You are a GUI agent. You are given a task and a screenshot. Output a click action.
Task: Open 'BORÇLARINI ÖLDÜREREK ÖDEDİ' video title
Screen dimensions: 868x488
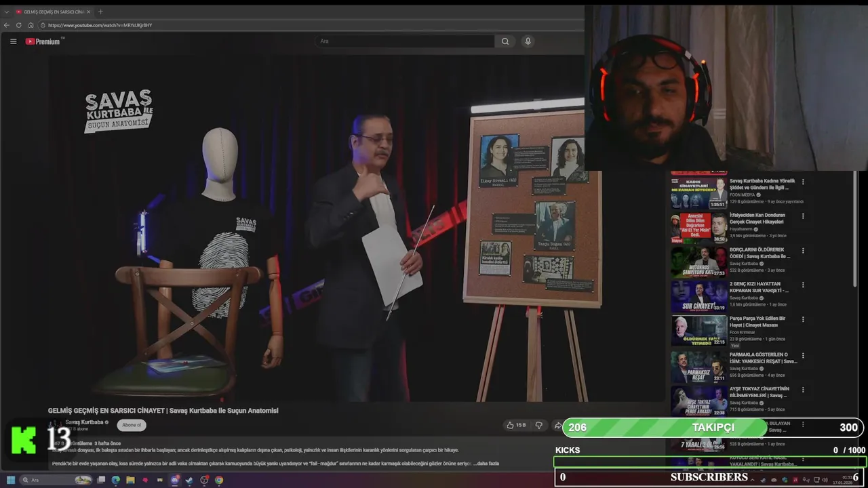coord(759,253)
